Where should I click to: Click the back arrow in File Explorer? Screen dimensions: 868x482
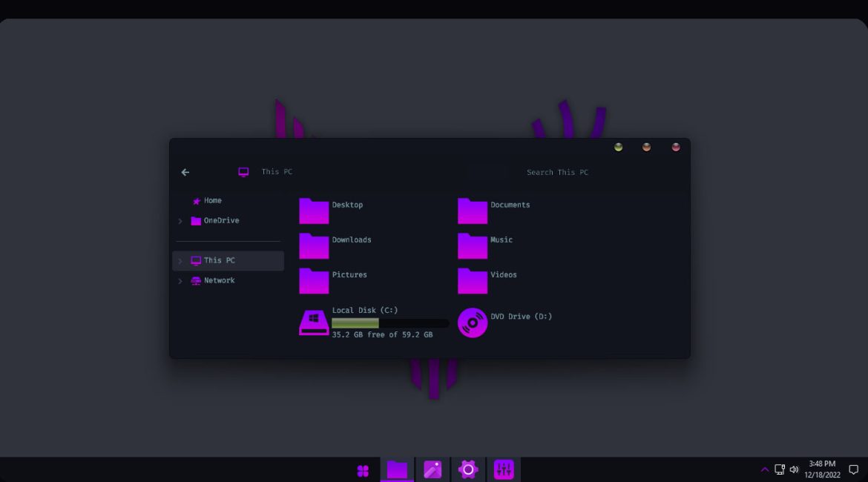click(185, 172)
